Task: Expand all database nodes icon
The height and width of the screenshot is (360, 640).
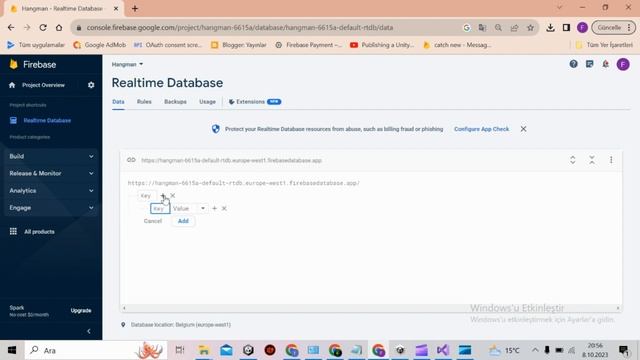Action: (x=573, y=160)
